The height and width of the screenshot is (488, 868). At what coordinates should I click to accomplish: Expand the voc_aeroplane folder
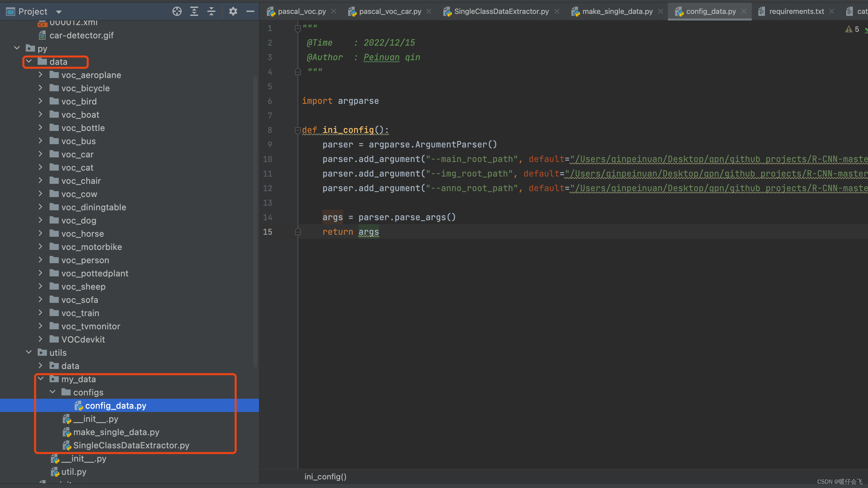pos(41,74)
